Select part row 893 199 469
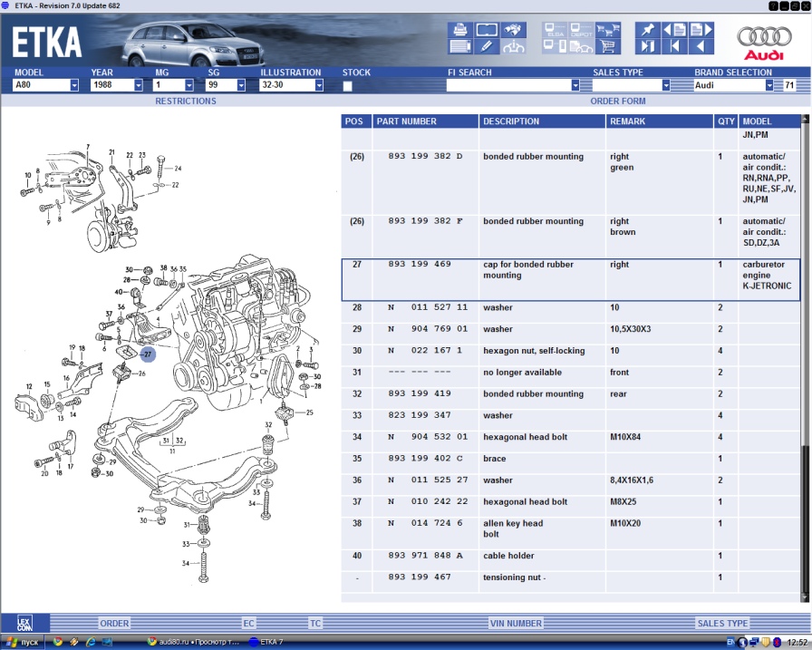Image resolution: width=812 pixels, height=650 pixels. (571, 280)
